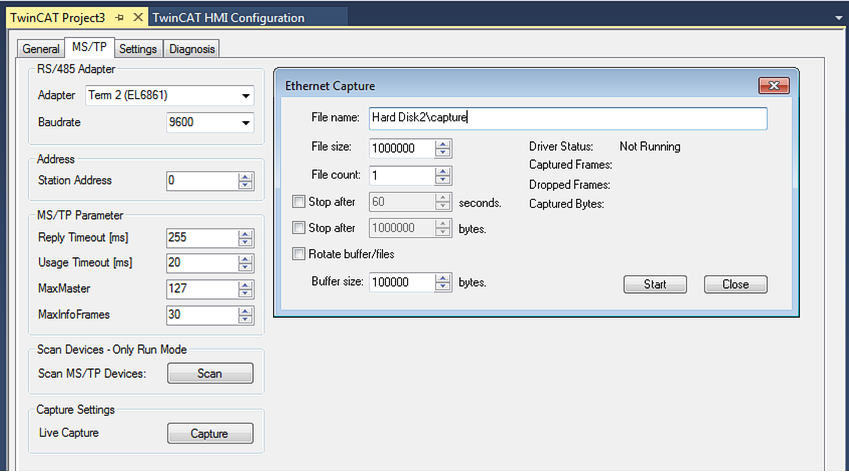This screenshot has width=849, height=472.
Task: Open the Settings tab
Action: 138,49
